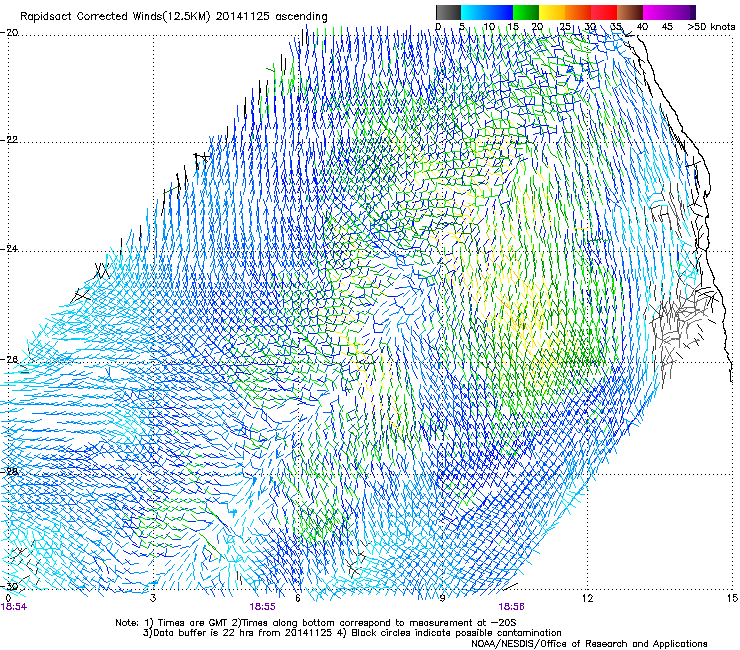Select the '10' label under the color legend
Screen dimensions: 740x650
[x=489, y=27]
